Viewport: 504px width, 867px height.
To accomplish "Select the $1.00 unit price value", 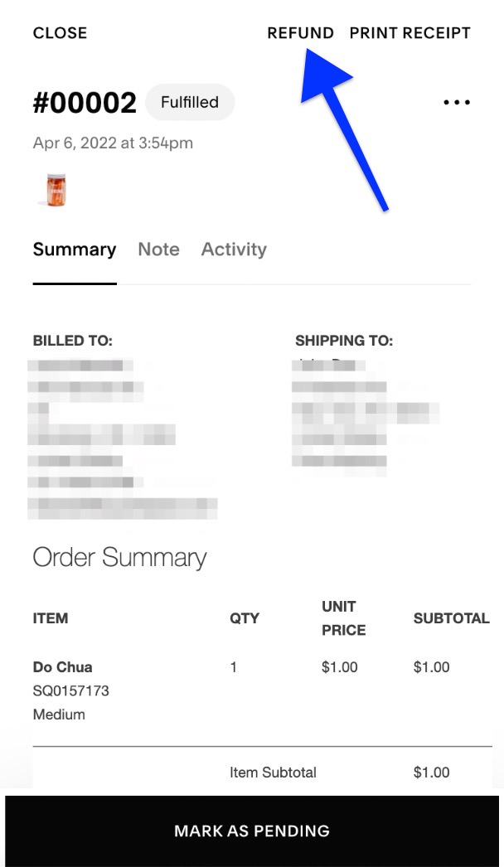I will pos(338,667).
